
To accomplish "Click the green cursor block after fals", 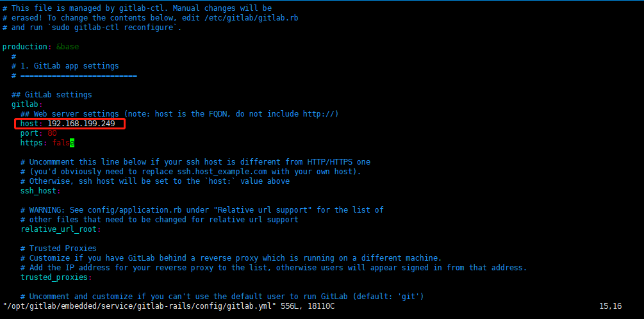I will (72, 143).
